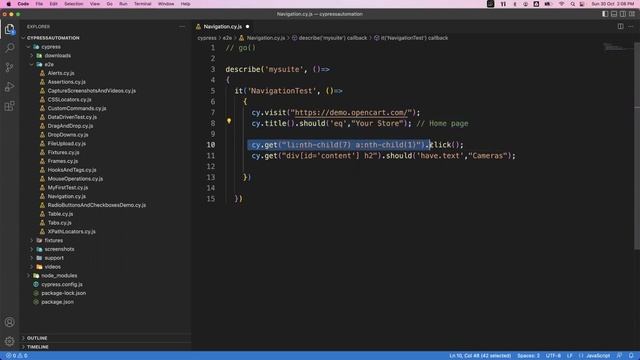
Task: Toggle the bottom panel layout icon
Action: coord(614,14)
